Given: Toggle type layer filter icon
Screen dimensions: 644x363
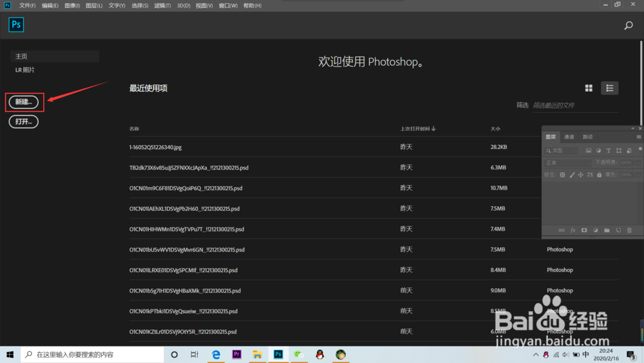Looking at the screenshot, I should pyautogui.click(x=609, y=151).
